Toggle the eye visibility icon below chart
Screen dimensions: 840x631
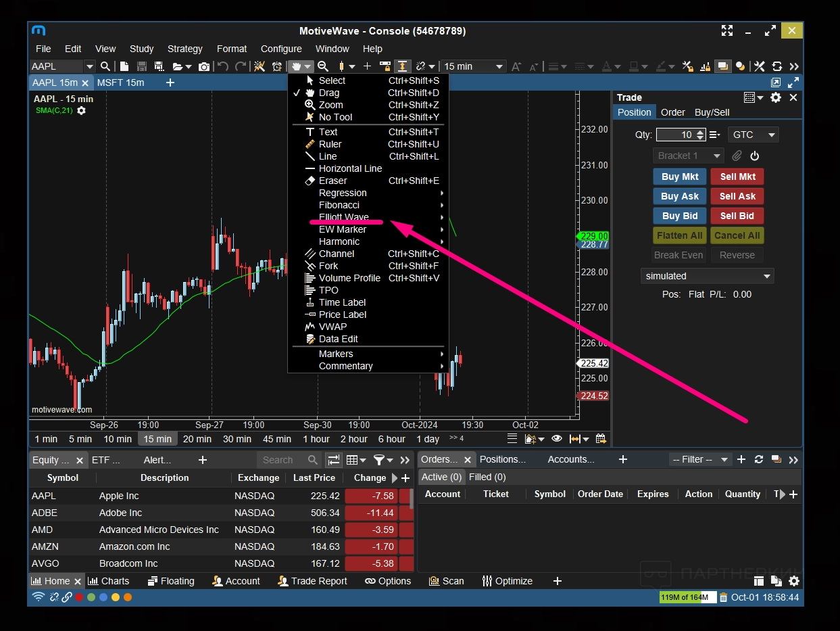557,439
